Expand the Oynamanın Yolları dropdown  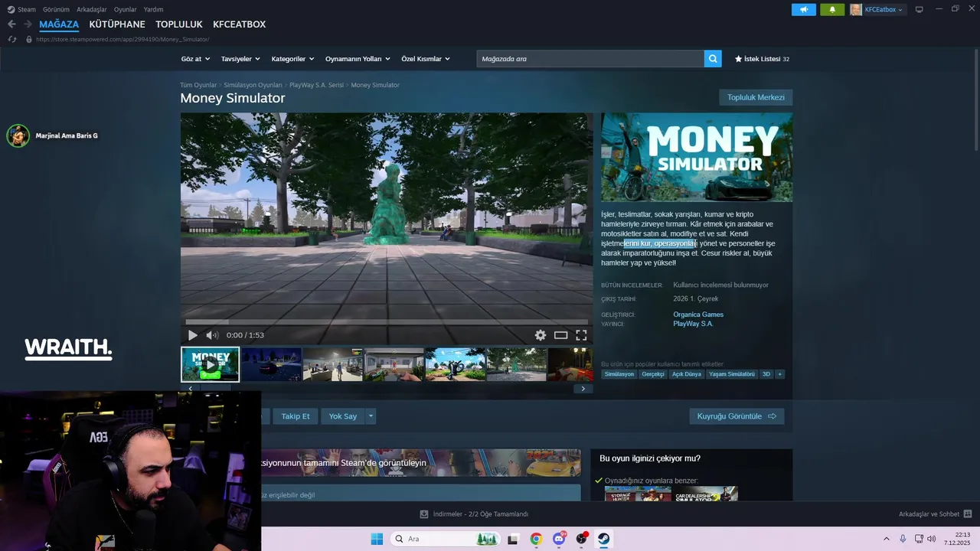[x=358, y=59]
